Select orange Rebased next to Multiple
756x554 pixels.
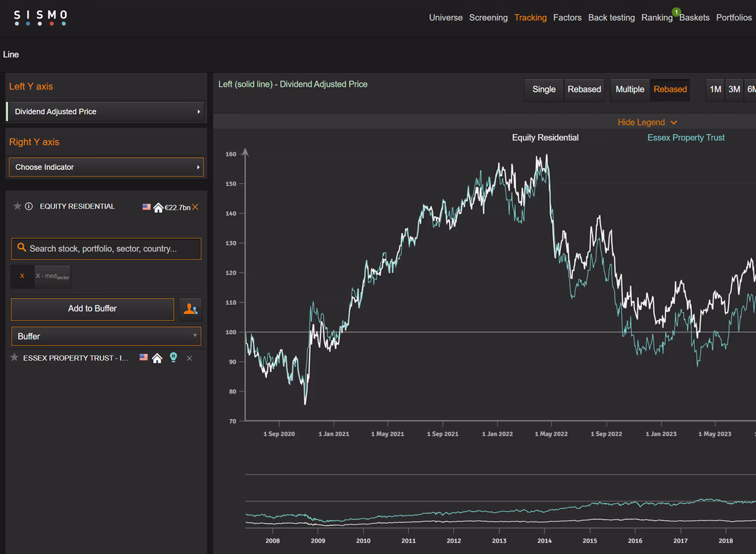coord(670,90)
